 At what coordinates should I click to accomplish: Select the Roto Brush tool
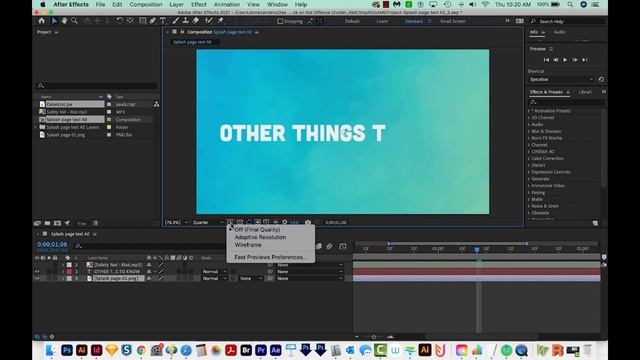pyautogui.click(x=209, y=20)
